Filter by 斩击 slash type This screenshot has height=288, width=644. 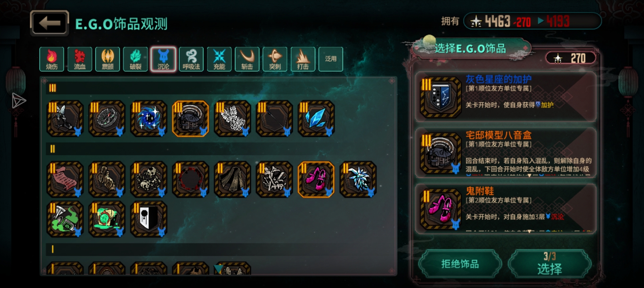[x=247, y=59]
